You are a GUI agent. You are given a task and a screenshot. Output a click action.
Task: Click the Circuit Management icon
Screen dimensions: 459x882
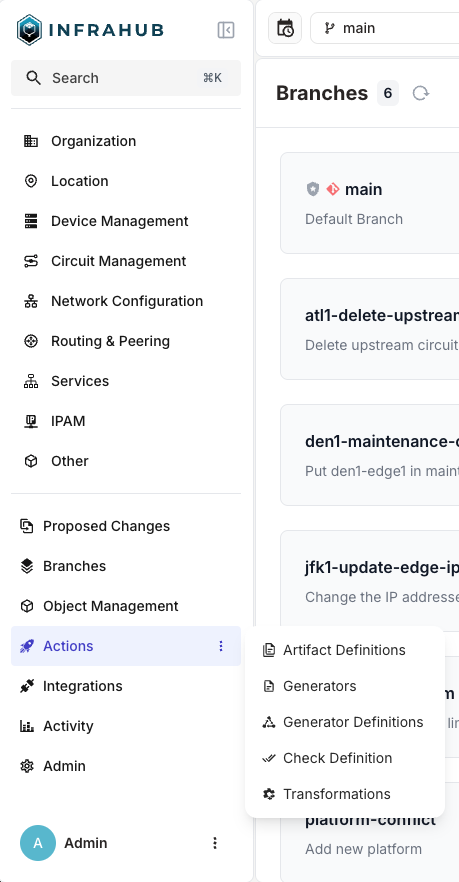(x=31, y=261)
